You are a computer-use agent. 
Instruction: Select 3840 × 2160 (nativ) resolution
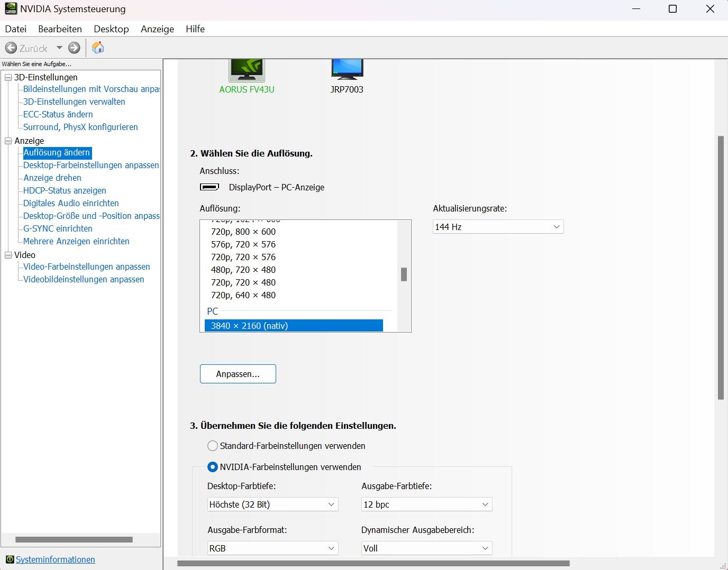(x=294, y=326)
